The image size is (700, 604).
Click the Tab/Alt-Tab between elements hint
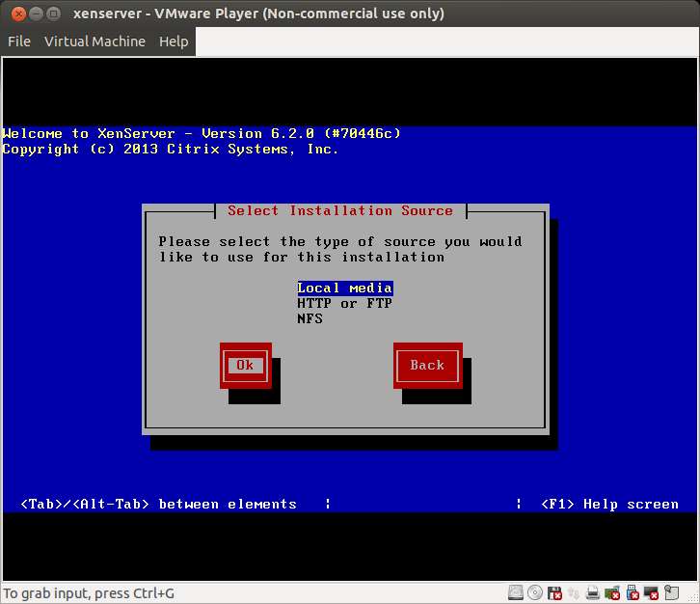click(158, 504)
